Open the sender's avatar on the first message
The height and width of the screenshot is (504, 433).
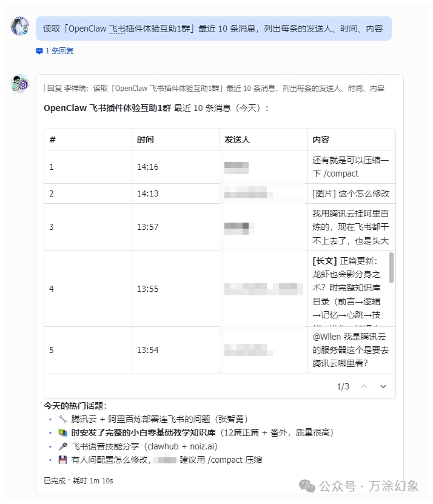[x=20, y=26]
